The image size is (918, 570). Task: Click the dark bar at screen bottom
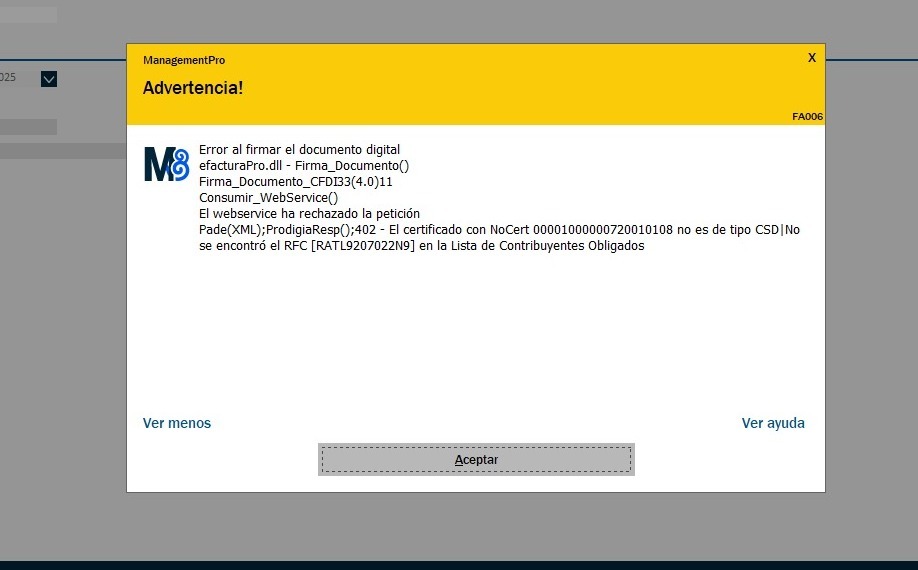[459, 565]
